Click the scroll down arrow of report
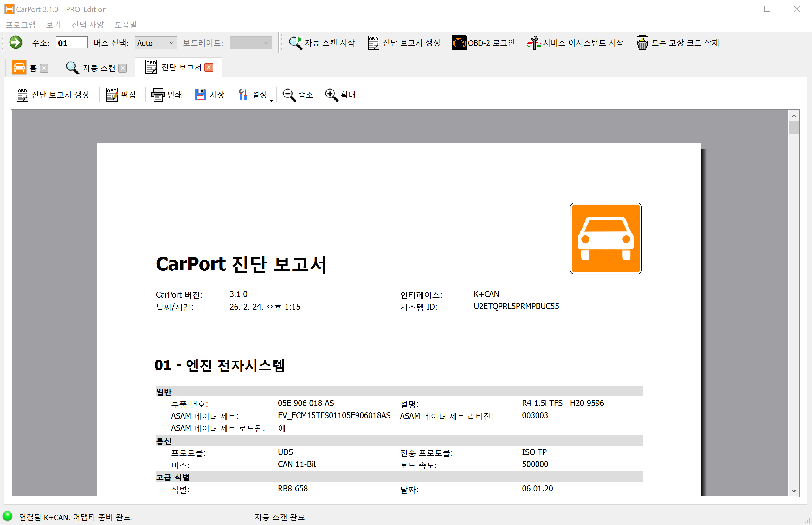 (794, 491)
